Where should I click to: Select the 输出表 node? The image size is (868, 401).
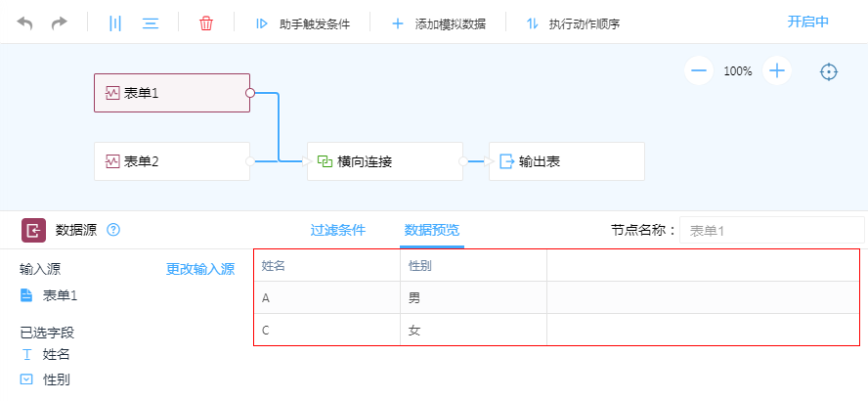(x=566, y=161)
